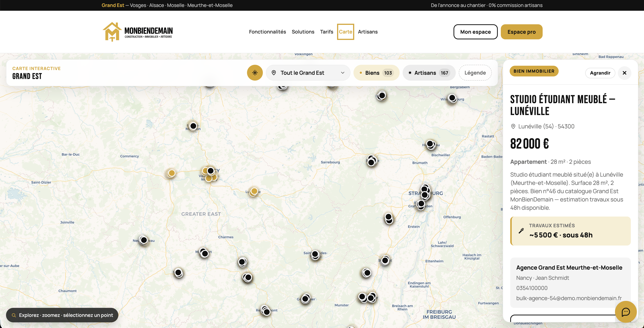Click the pin icon in the region selector
Screen dimensions: 644x328
(x=274, y=73)
